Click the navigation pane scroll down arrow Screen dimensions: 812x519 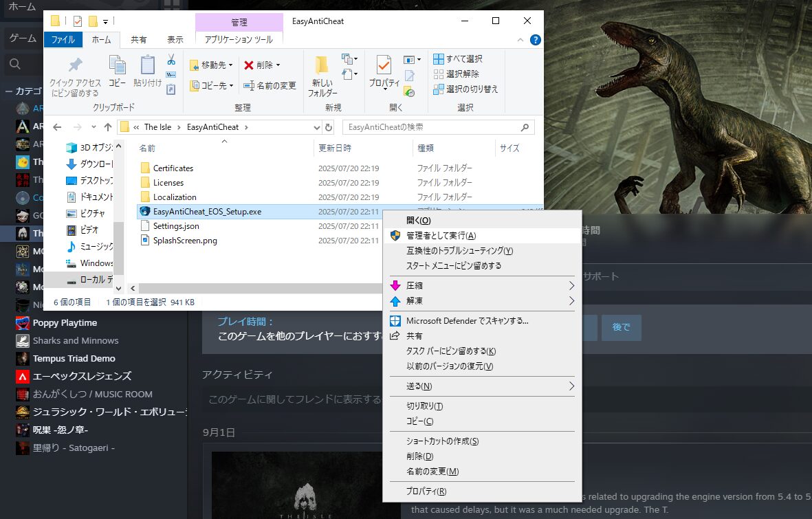point(118,289)
